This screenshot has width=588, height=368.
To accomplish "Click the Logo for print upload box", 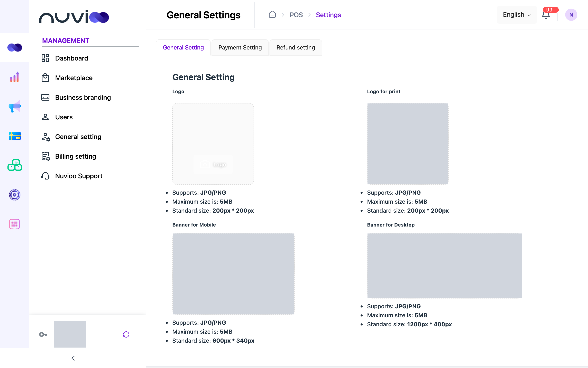I will coord(408,144).
